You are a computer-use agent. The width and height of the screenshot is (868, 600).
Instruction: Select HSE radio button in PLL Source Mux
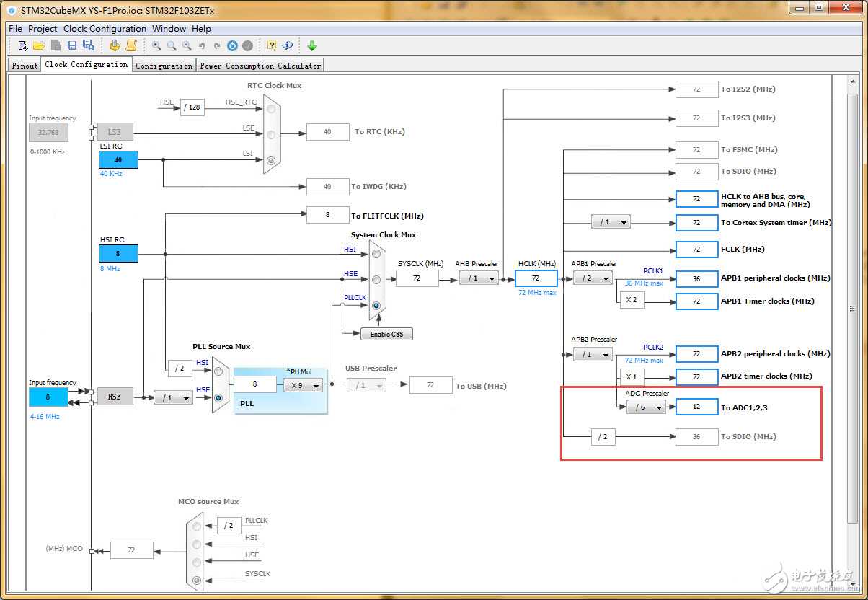coord(218,397)
